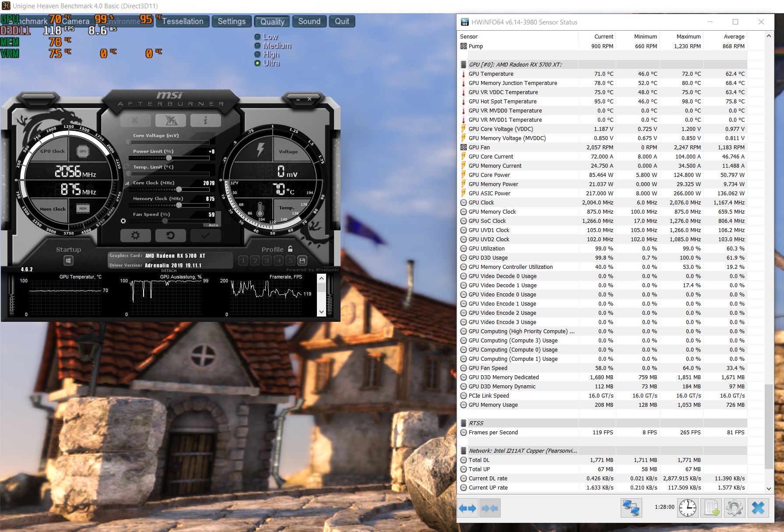Image resolution: width=784 pixels, height=532 pixels.
Task: Toggle link icon beside Temp. Limit
Action: [127, 167]
